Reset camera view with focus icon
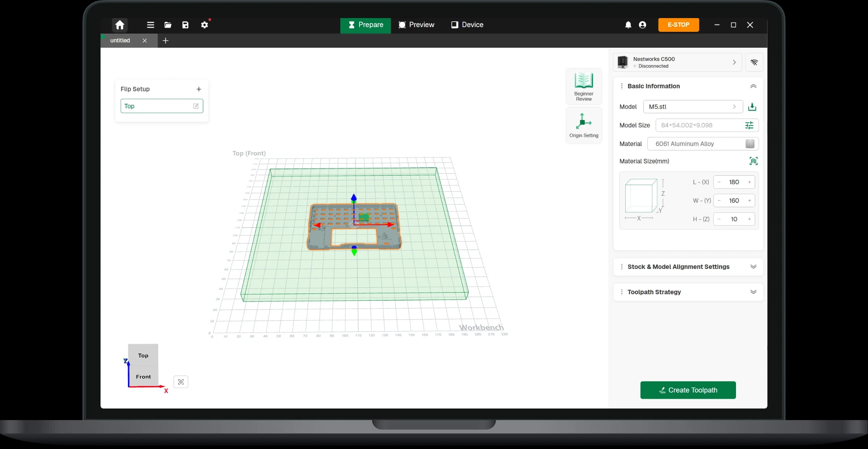Viewport: 868px width, 449px height. click(x=181, y=382)
